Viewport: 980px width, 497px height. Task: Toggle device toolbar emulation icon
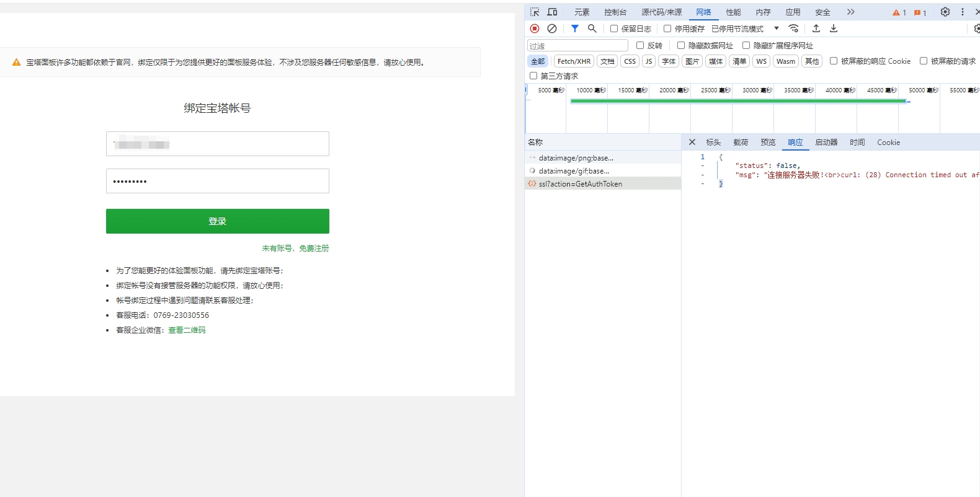pyautogui.click(x=552, y=12)
